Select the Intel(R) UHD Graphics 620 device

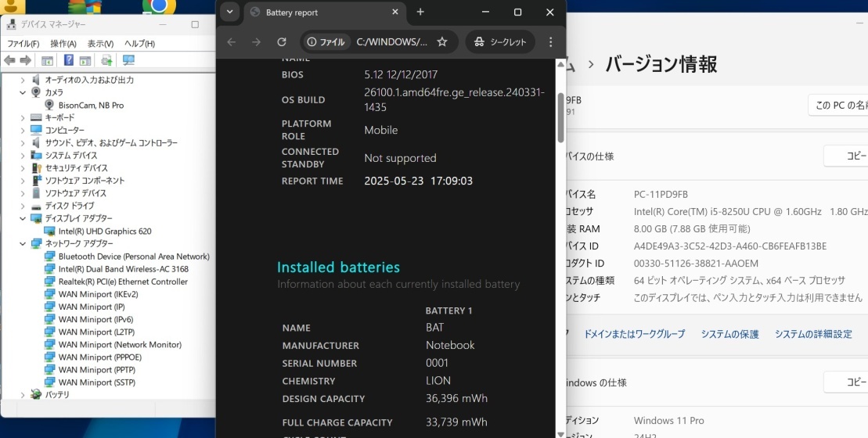[x=105, y=232]
